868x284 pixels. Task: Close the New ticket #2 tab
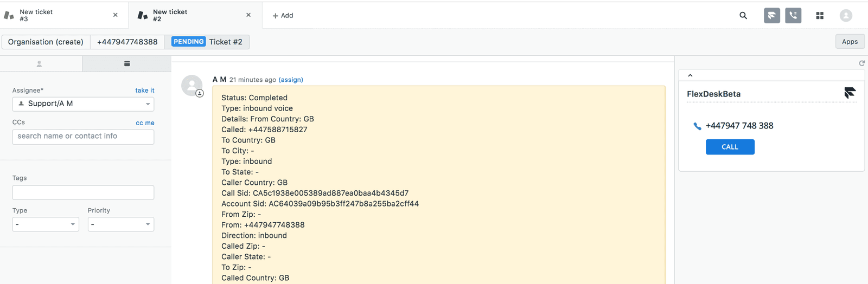[x=248, y=15]
